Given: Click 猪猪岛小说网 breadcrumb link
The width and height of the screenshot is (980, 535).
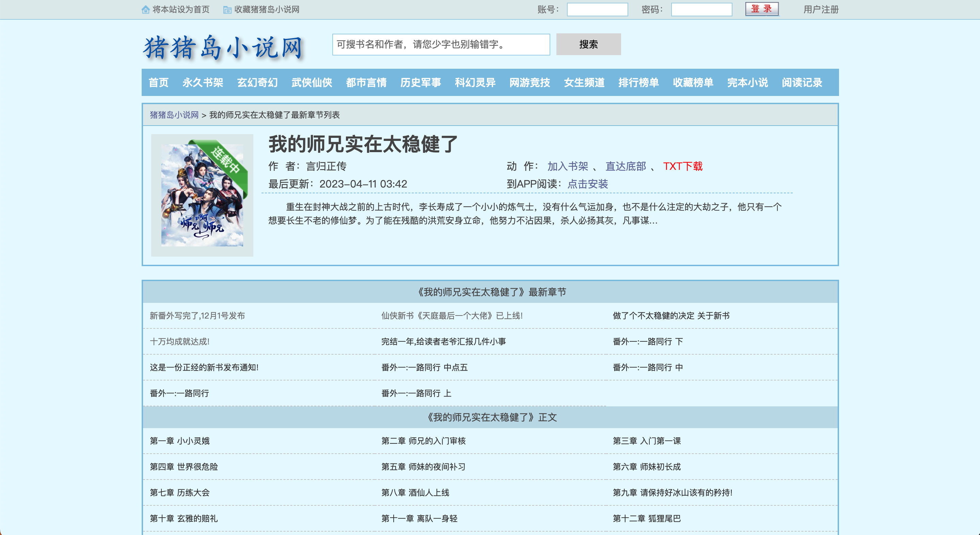Looking at the screenshot, I should [x=174, y=115].
